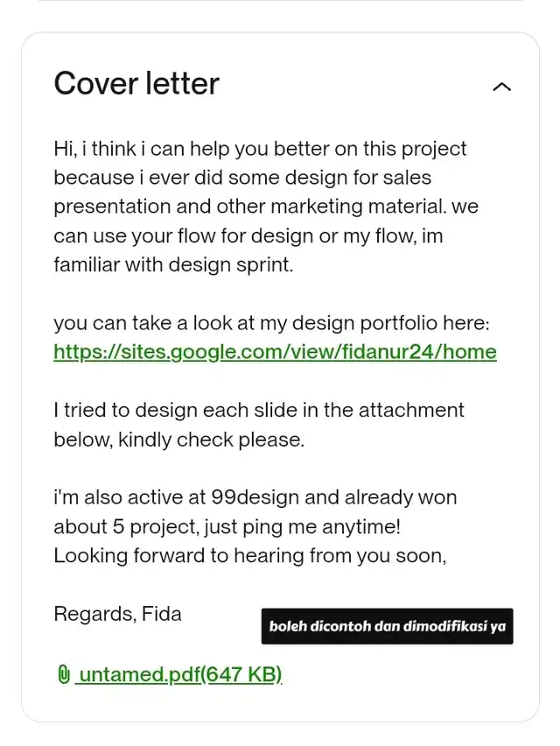Click the word '99design' in the letter

255,497
